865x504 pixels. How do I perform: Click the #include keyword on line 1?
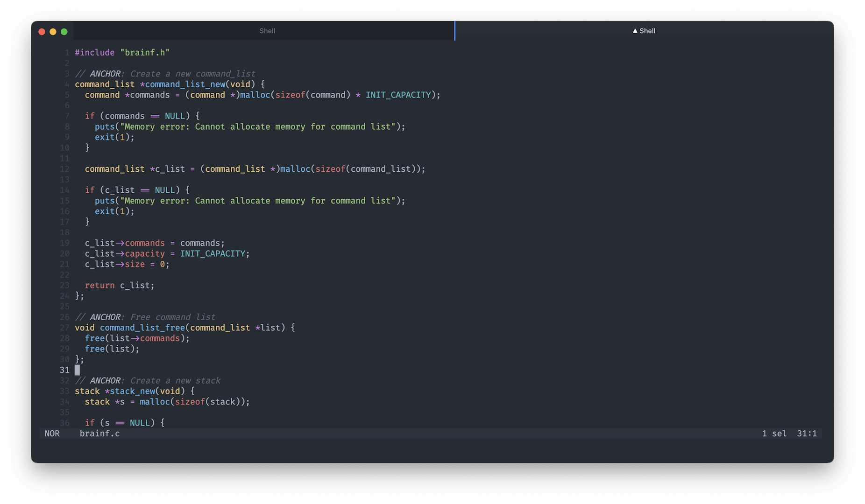[95, 53]
